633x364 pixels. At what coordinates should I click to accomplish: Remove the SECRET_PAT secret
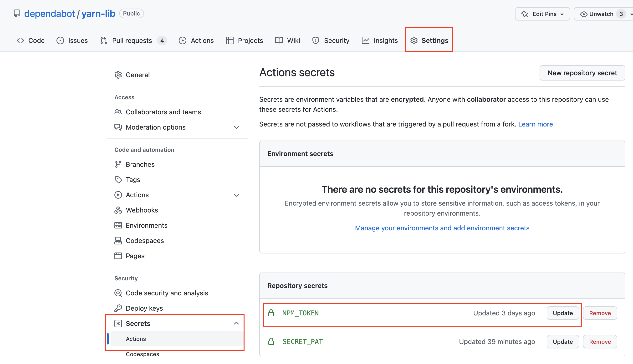coord(600,342)
